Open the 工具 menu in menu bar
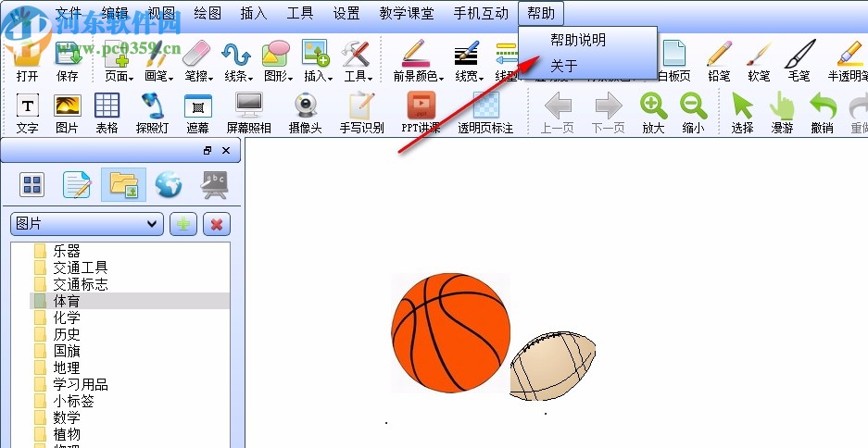Image resolution: width=868 pixels, height=448 pixels. 300,13
